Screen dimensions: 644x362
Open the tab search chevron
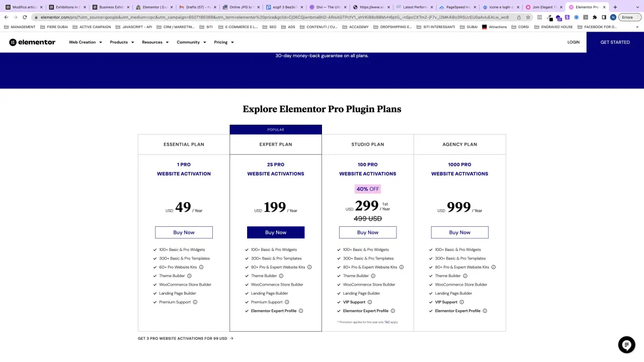[x=636, y=7]
